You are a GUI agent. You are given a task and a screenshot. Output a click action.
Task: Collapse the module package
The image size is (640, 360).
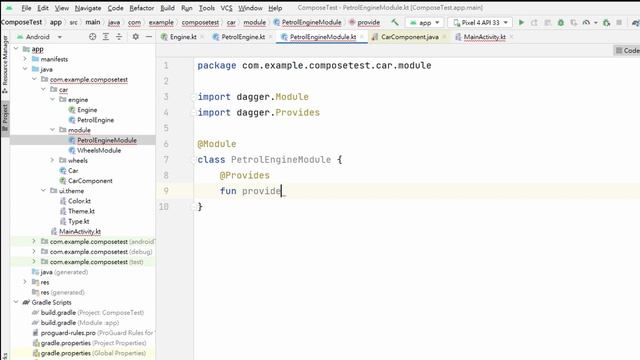tap(52, 130)
